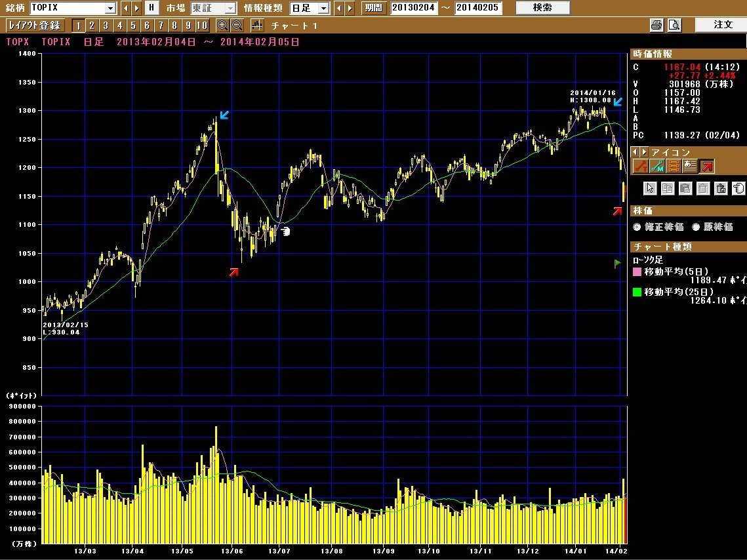
Task: Select the orange parallel lines tool
Action: click(674, 166)
